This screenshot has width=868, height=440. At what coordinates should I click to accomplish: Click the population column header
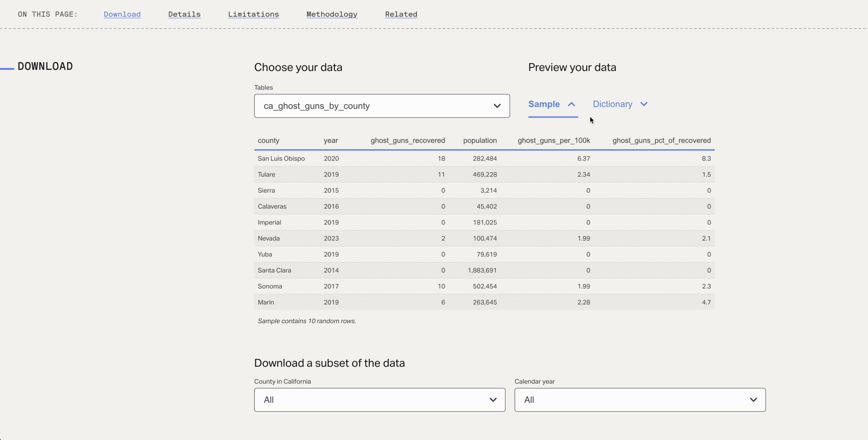point(480,141)
